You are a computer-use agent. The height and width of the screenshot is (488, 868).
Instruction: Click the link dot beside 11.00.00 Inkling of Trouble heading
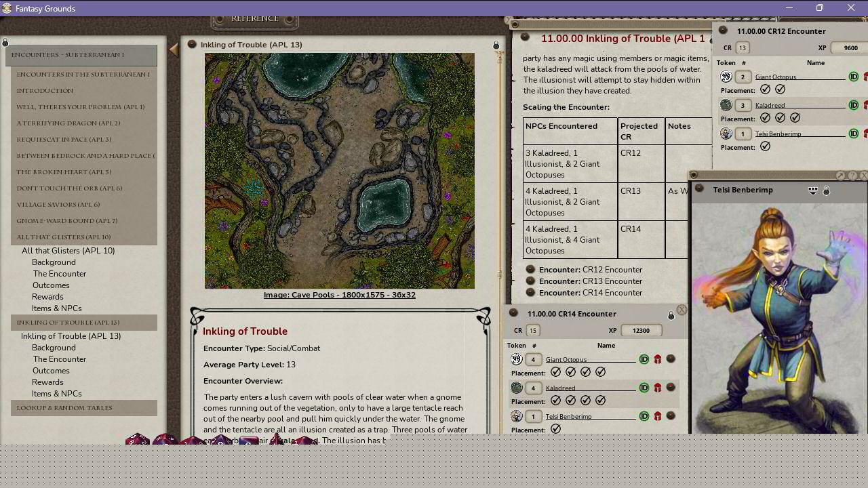525,37
